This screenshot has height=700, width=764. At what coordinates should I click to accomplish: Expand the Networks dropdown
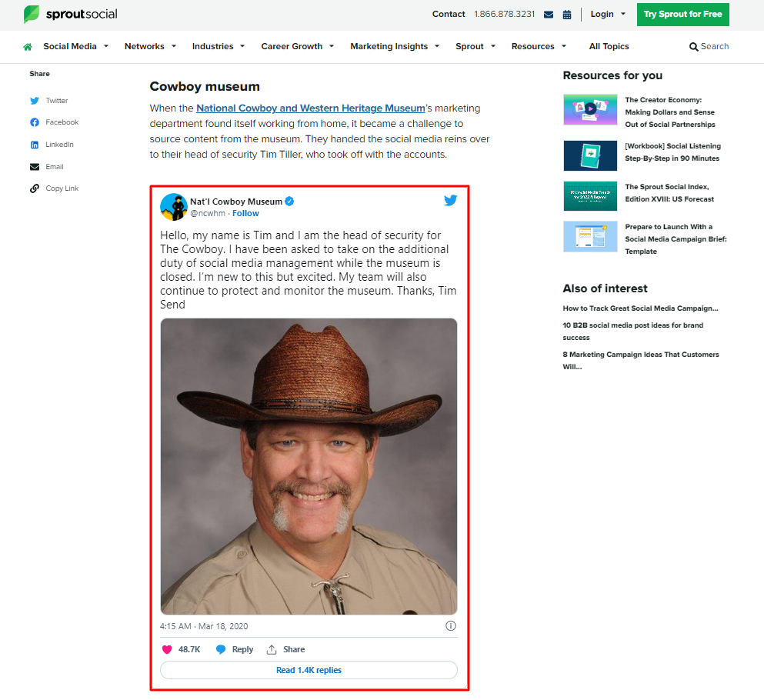[x=150, y=46]
